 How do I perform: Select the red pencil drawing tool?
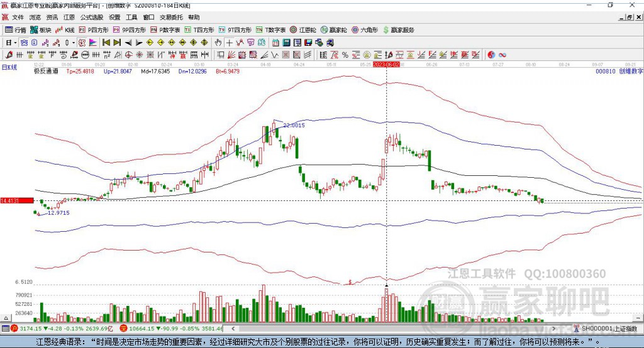(x=9, y=55)
